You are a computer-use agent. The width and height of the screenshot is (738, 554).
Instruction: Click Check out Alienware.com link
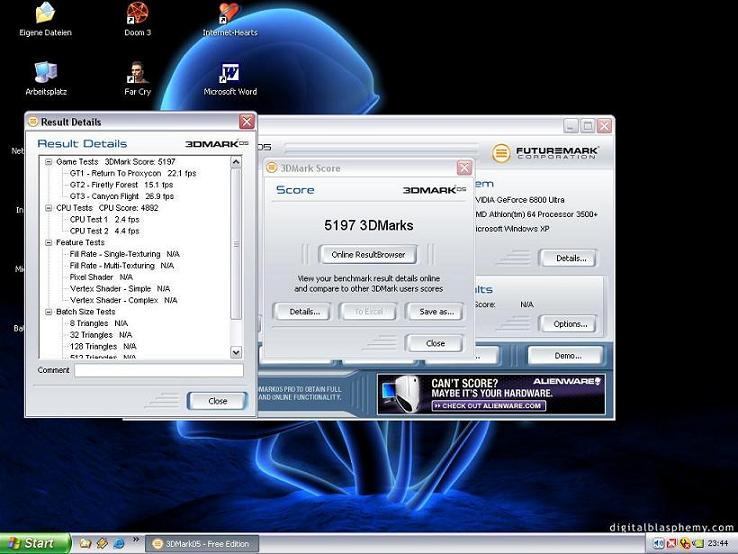click(489, 406)
